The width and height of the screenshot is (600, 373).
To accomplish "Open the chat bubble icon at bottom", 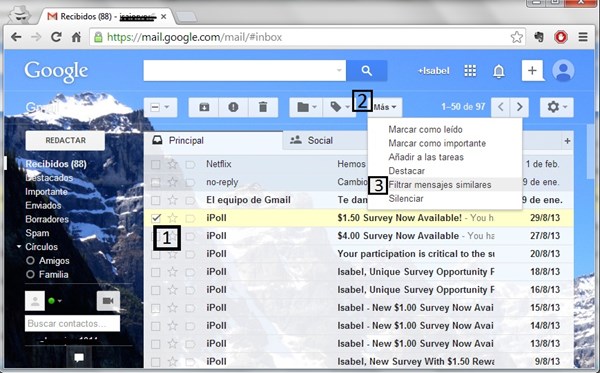I will tap(79, 358).
